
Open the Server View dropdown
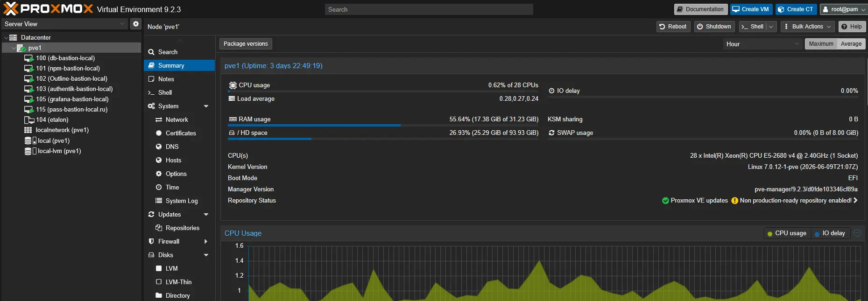click(x=64, y=24)
